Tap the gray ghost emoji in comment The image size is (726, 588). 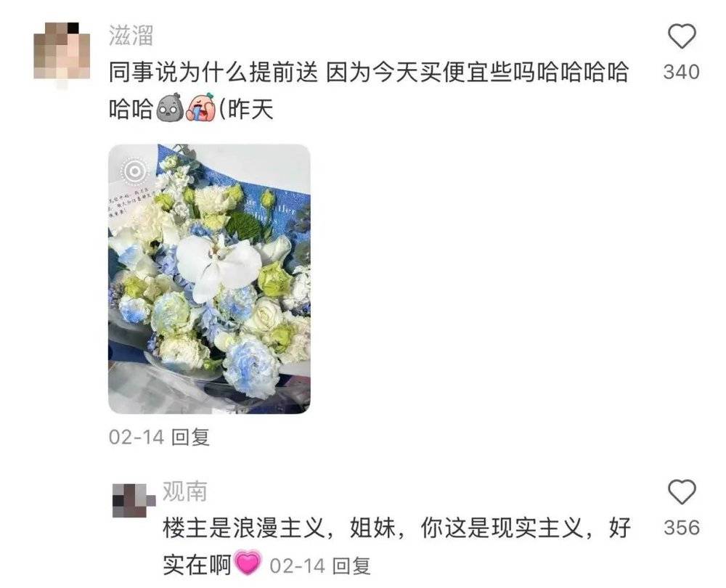click(x=170, y=108)
